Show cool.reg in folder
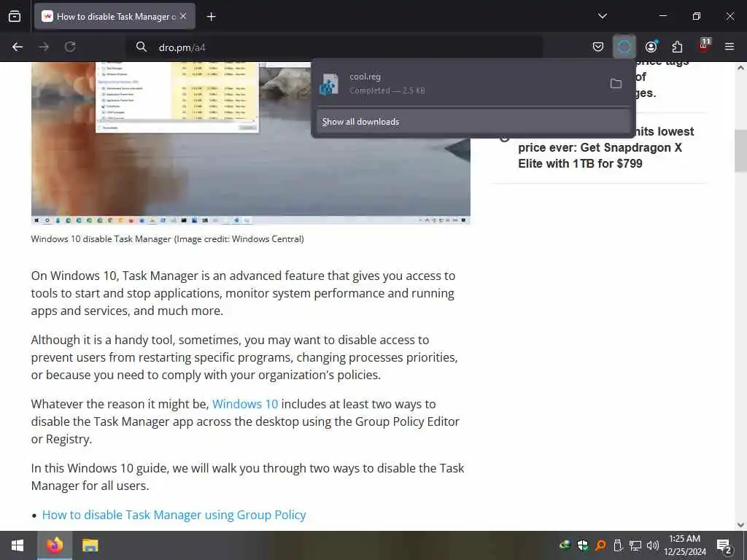The image size is (747, 560). pyautogui.click(x=616, y=84)
